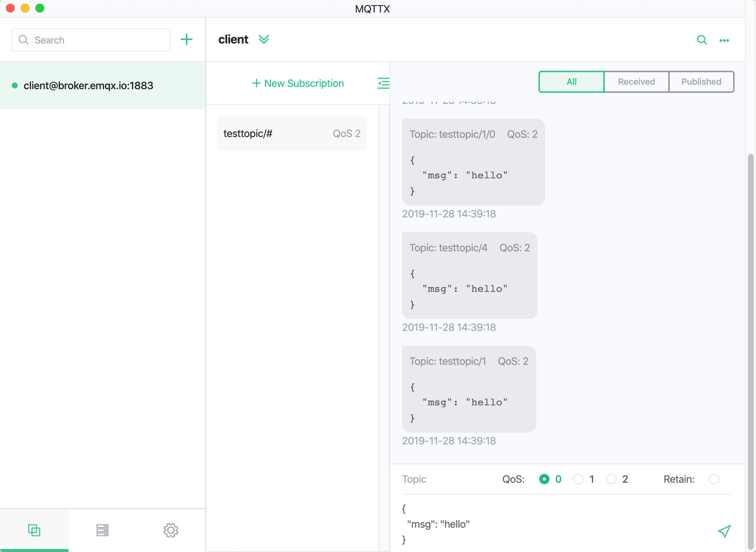This screenshot has height=552, width=756.
Task: Show All messages tab
Action: (x=571, y=82)
